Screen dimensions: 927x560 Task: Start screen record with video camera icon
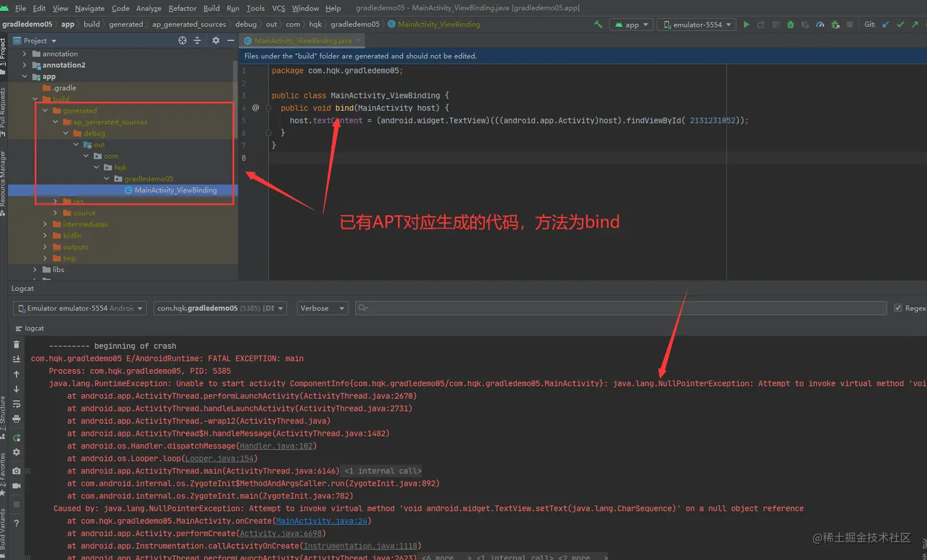(17, 486)
